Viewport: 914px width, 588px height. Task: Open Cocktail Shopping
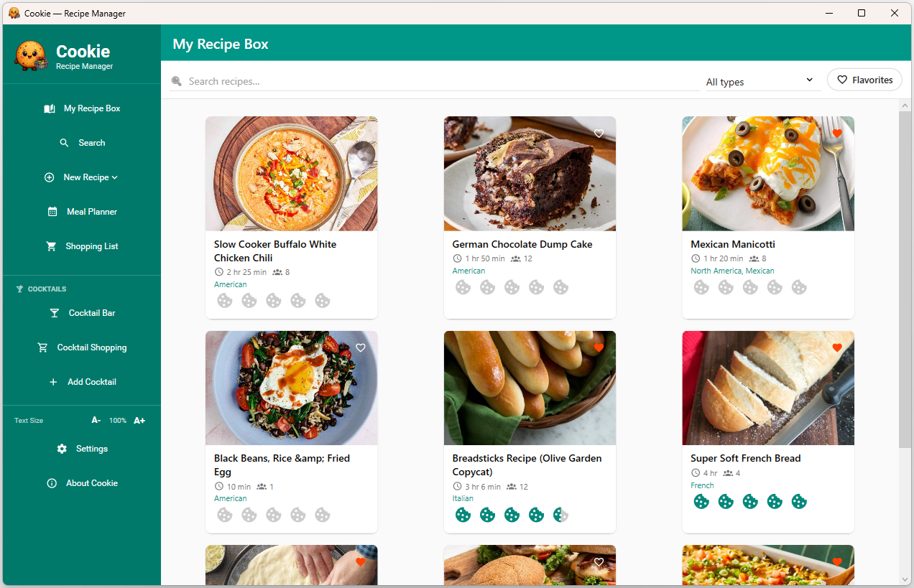click(82, 347)
